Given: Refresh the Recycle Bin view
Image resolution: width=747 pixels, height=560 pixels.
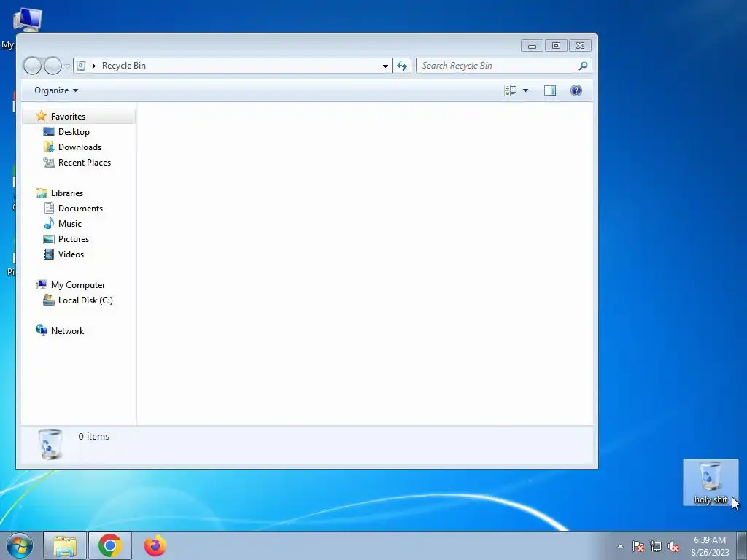Looking at the screenshot, I should (402, 66).
